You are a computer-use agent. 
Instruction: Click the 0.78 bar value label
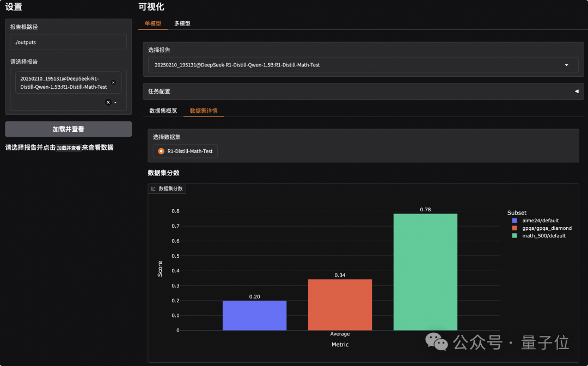(x=425, y=210)
